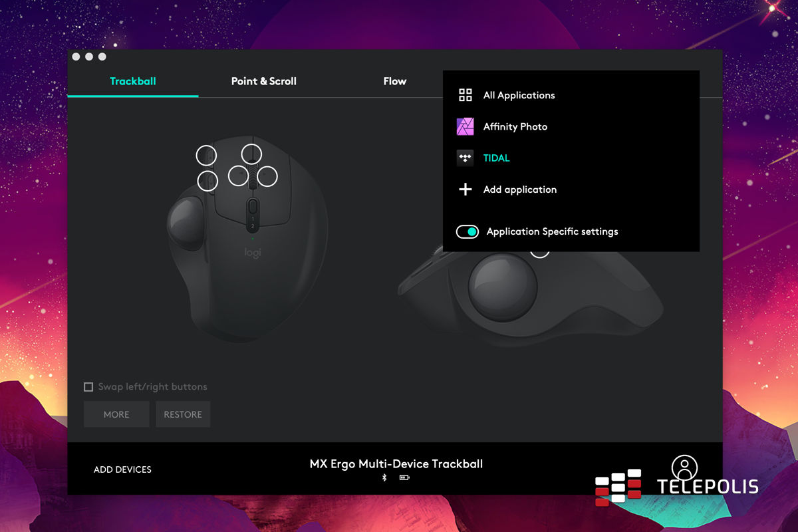
Task: Select the circle above the scroll wheel
Action: [x=251, y=154]
